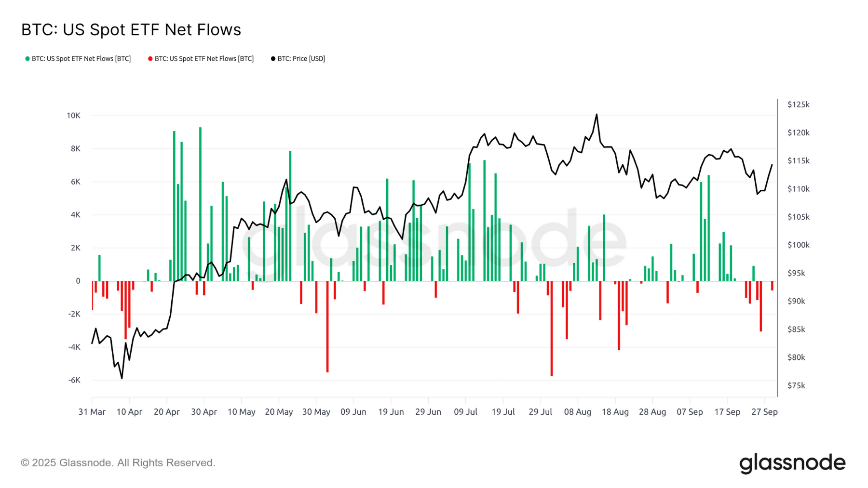The height and width of the screenshot is (488, 868).
Task: Toggle the "BTC: Price [USD]" legend label
Action: [x=301, y=59]
